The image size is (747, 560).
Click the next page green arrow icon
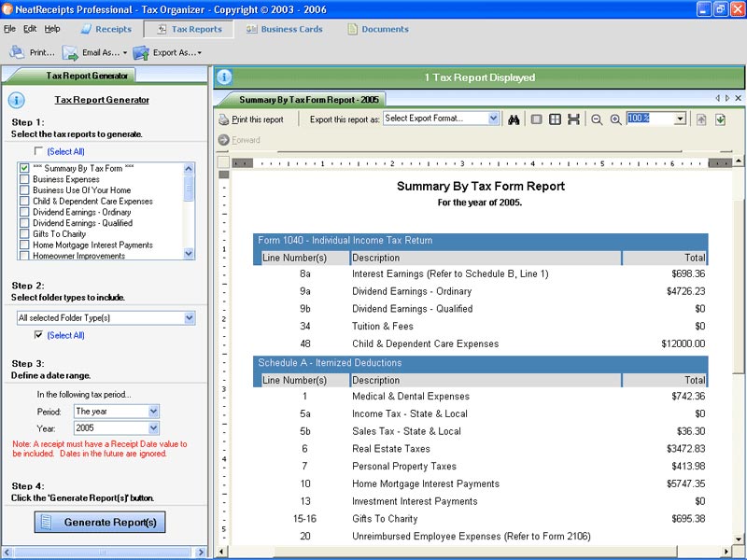721,119
